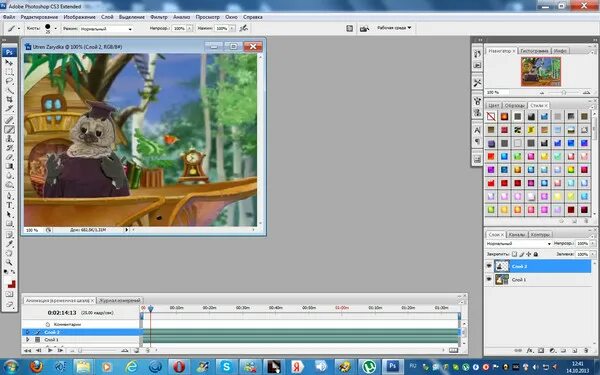The height and width of the screenshot is (375, 600).
Task: Open the layer blend mode dropdown
Action: point(518,243)
